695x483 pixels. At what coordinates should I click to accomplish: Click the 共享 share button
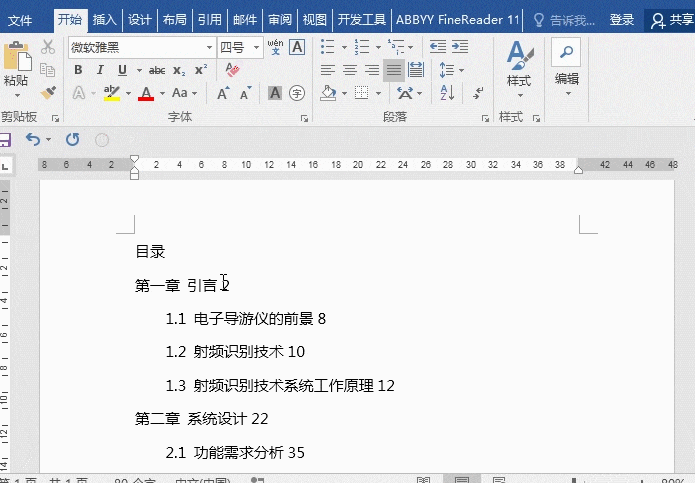click(671, 20)
